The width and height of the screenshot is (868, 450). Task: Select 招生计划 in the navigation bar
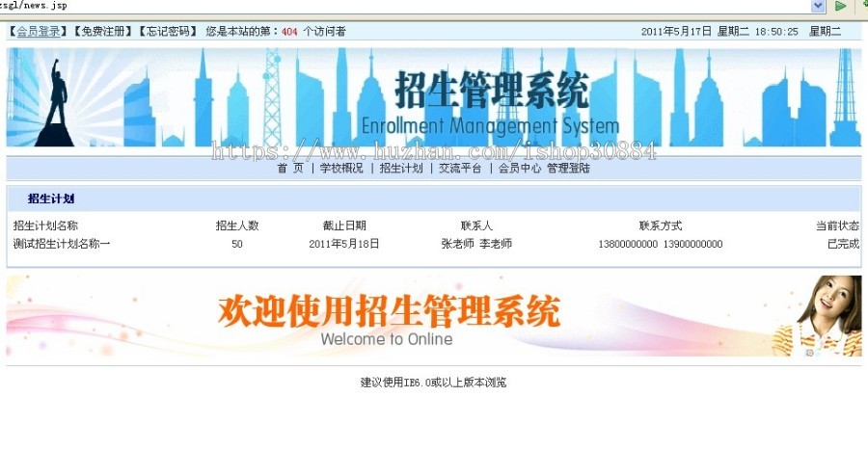coord(401,168)
